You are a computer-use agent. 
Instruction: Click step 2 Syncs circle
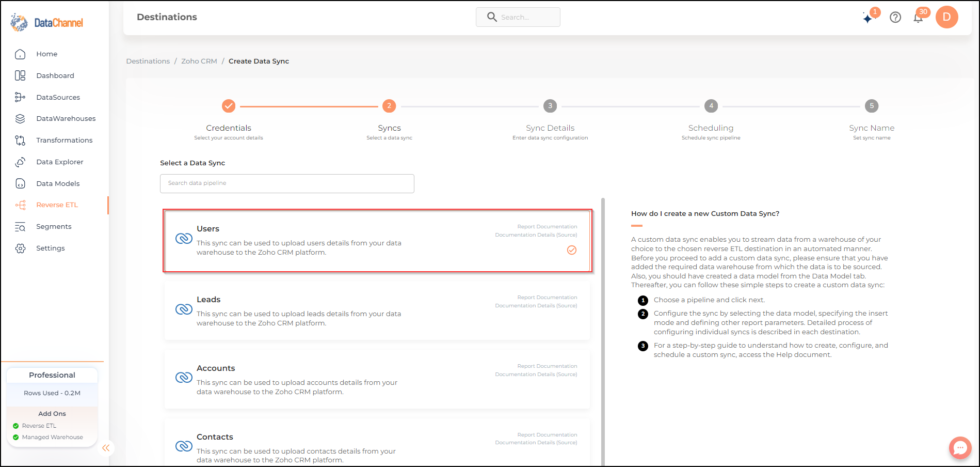389,106
